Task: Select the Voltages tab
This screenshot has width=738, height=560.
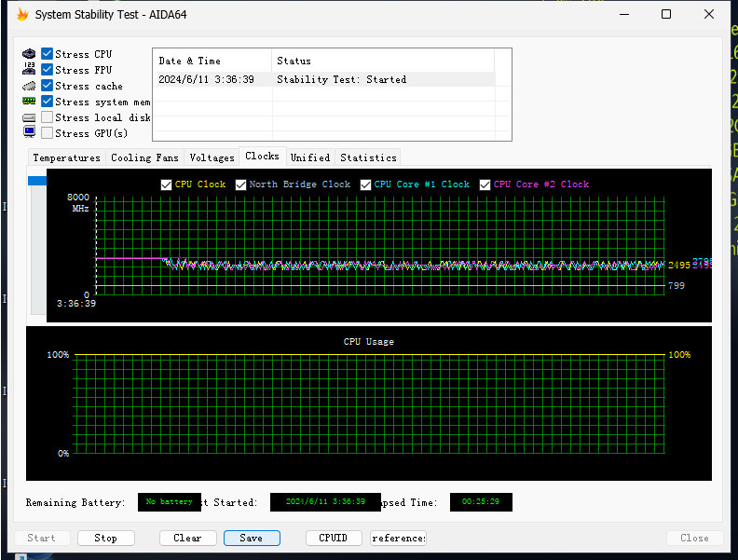Action: [x=212, y=157]
